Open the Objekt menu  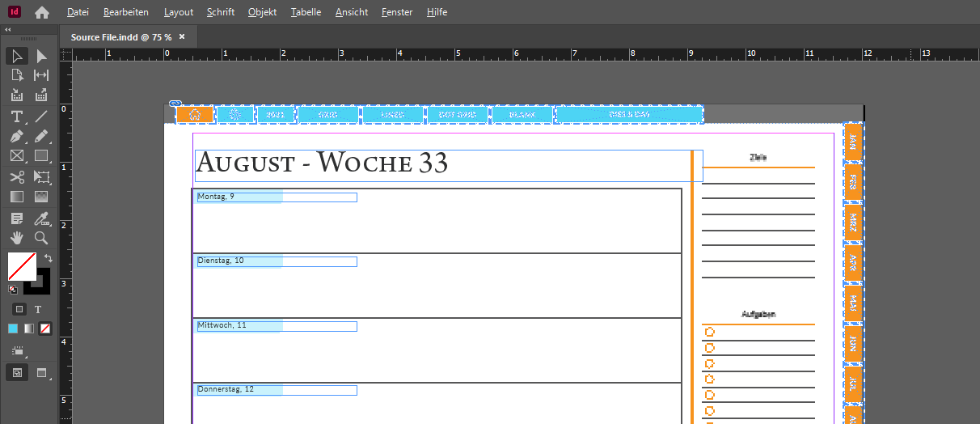pyautogui.click(x=263, y=12)
